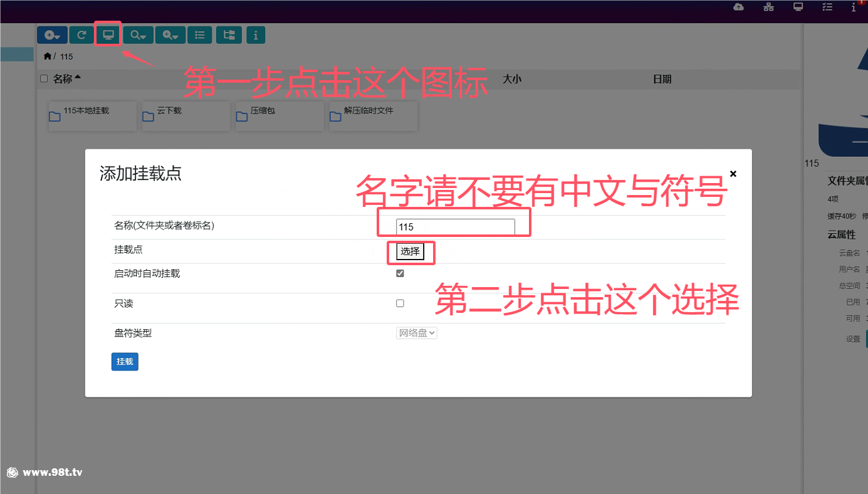Viewport: 868px width, 494px height.
Task: Tick the select-all checkbox beside 名称
Action: coord(44,79)
